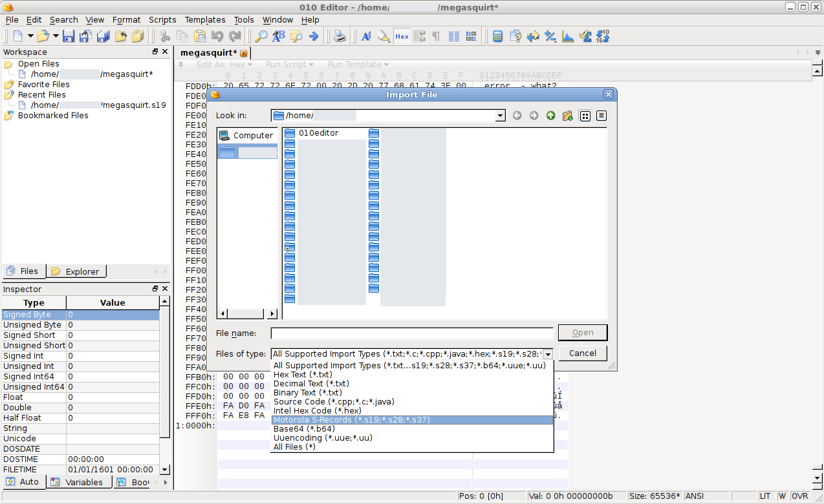The width and height of the screenshot is (824, 504).
Task: Choose All Files (*) option
Action: pyautogui.click(x=294, y=447)
